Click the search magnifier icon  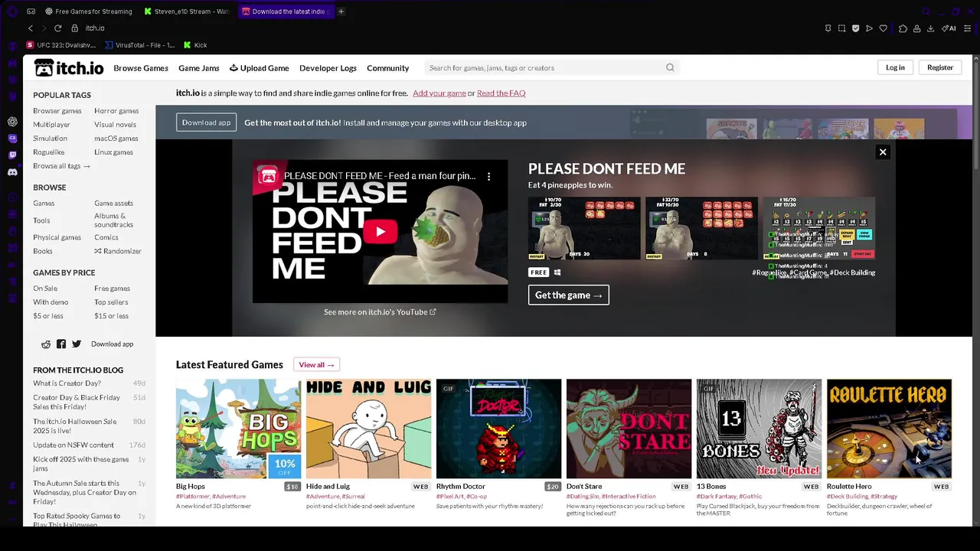click(x=670, y=67)
